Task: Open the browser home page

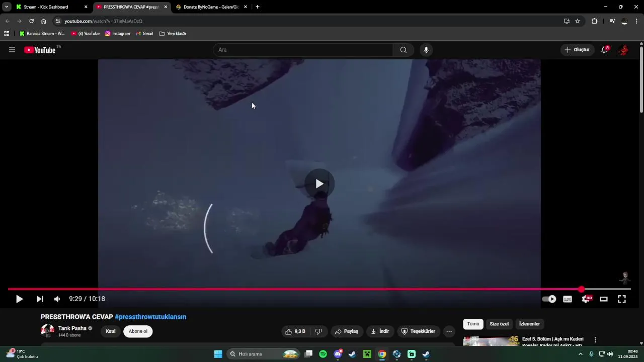Action: tap(44, 21)
